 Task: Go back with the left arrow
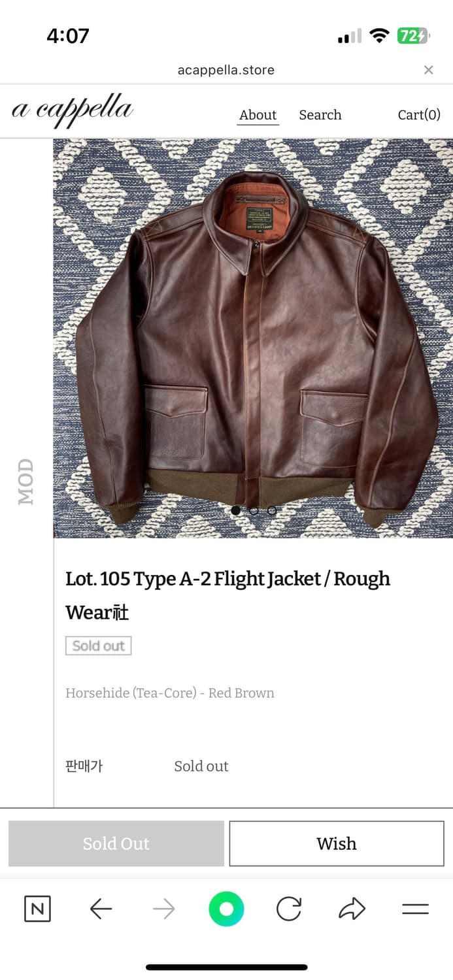pyautogui.click(x=101, y=909)
